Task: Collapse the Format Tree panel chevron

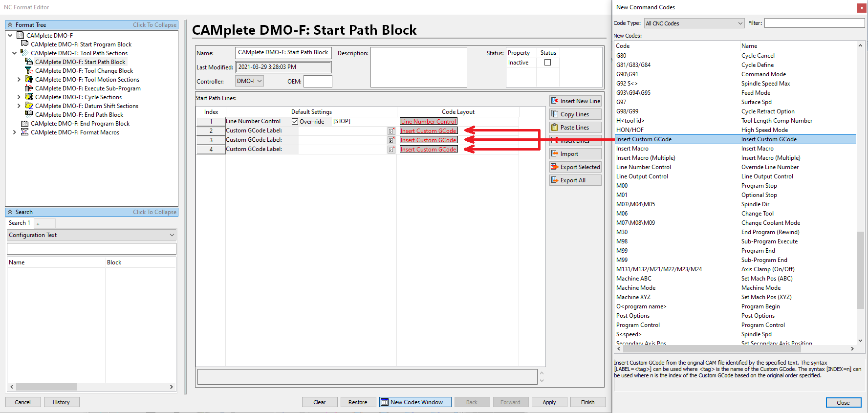Action: [x=10, y=24]
